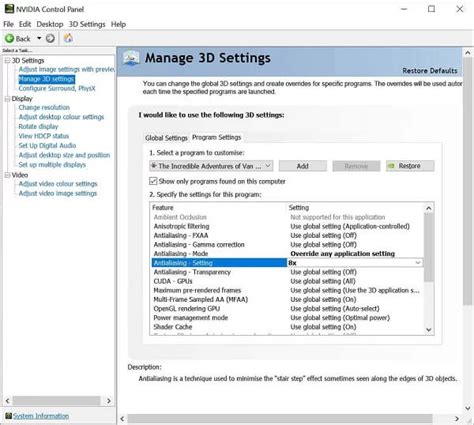Select Manage 3D settings in the tree

(47, 79)
